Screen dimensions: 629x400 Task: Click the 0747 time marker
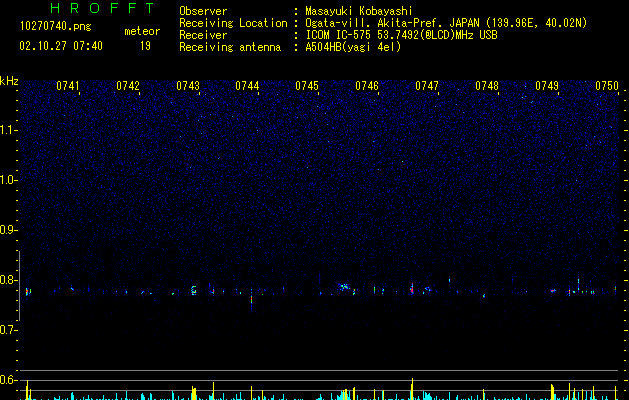pyautogui.click(x=427, y=86)
